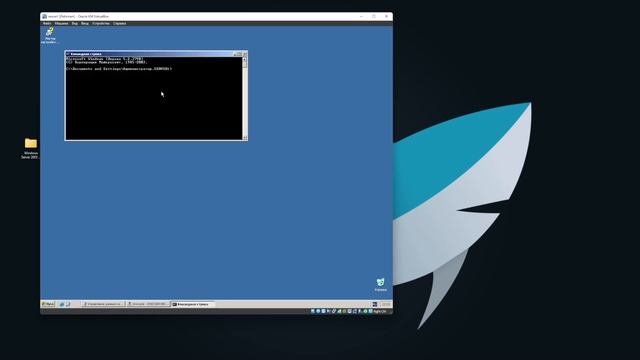Image resolution: width=640 pixels, height=360 pixels.
Task: Open the Файл menu in VirtualBox
Action: [x=47, y=24]
